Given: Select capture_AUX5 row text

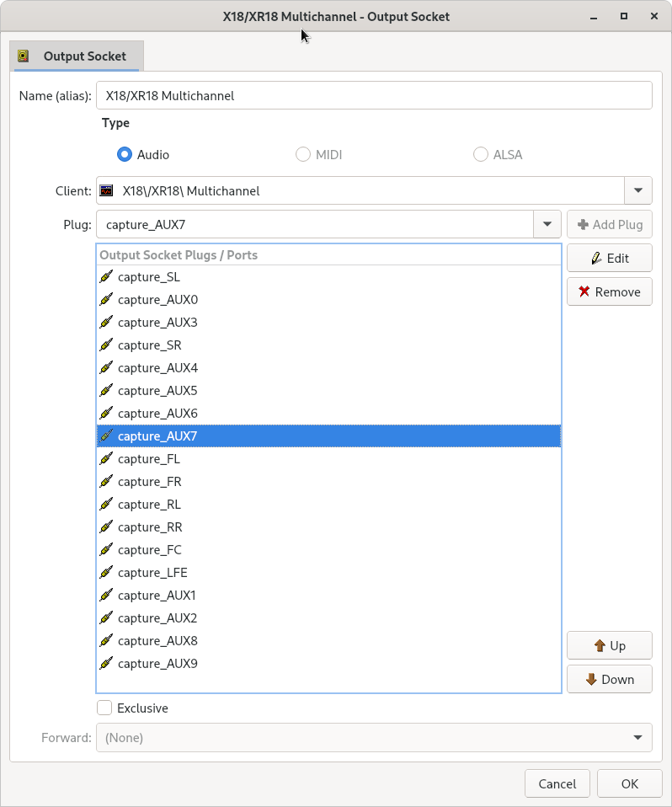Looking at the screenshot, I should [x=157, y=391].
